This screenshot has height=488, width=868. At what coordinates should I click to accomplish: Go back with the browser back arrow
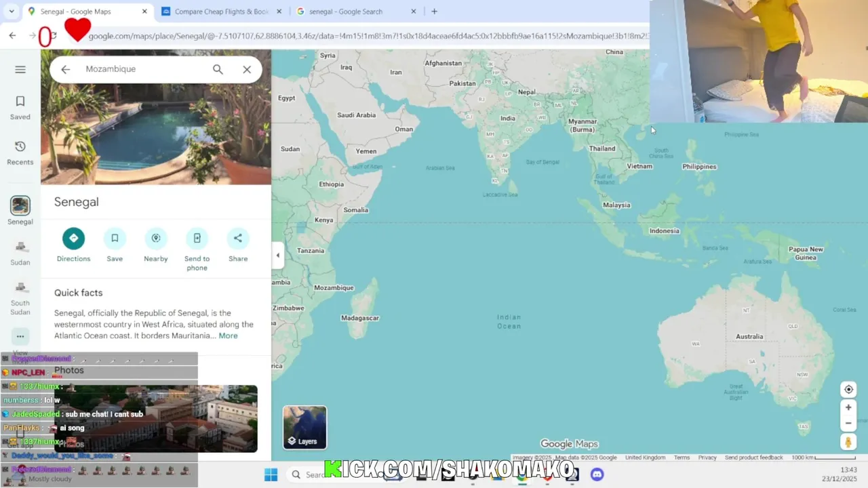(13, 35)
